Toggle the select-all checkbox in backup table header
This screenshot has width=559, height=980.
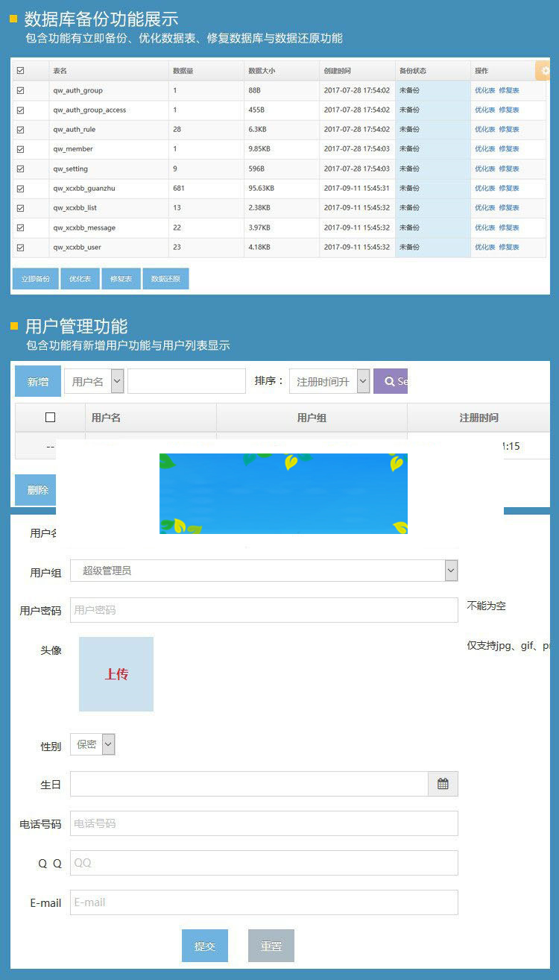click(x=21, y=71)
